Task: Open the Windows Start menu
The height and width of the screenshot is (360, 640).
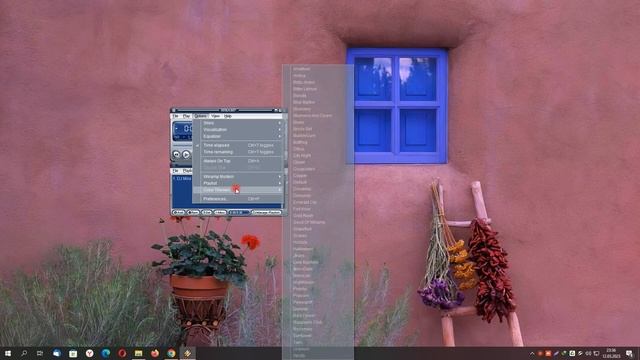Action: coord(8,353)
